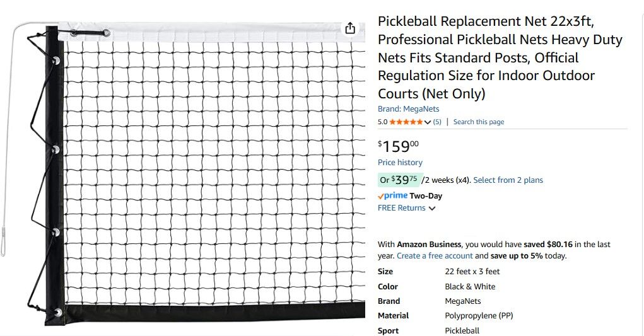Image resolution: width=644 pixels, height=336 pixels.
Task: Click the $39.75 installment payment badge
Action: click(x=399, y=180)
